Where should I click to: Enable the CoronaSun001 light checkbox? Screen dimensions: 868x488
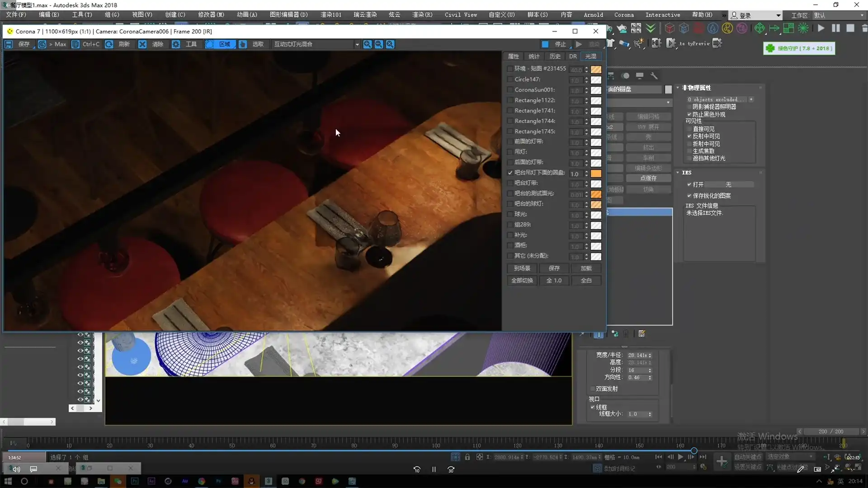[x=510, y=90]
